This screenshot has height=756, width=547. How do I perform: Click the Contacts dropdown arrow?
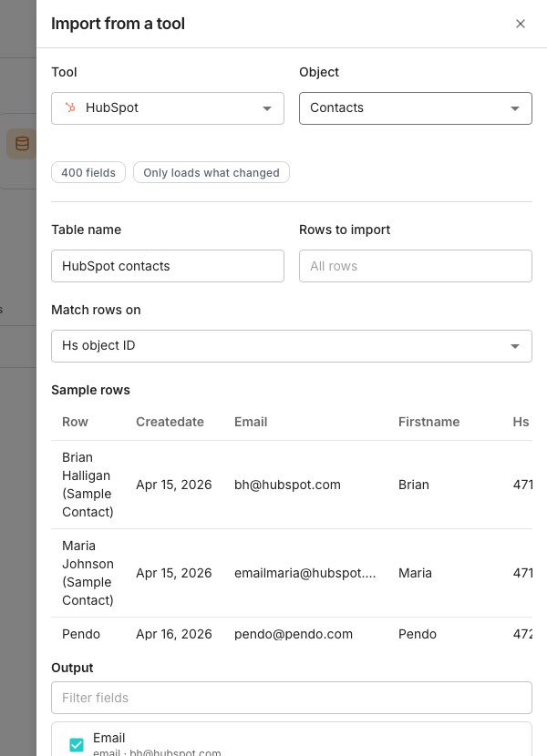click(x=515, y=108)
